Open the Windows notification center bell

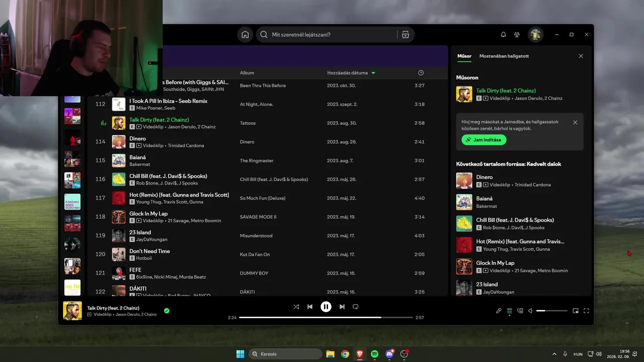(635, 354)
